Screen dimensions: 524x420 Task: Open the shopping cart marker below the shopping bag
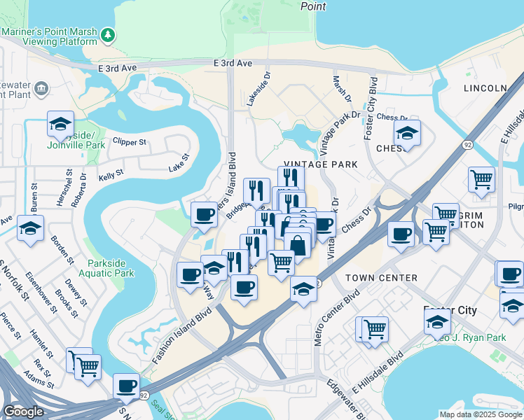[x=281, y=265]
